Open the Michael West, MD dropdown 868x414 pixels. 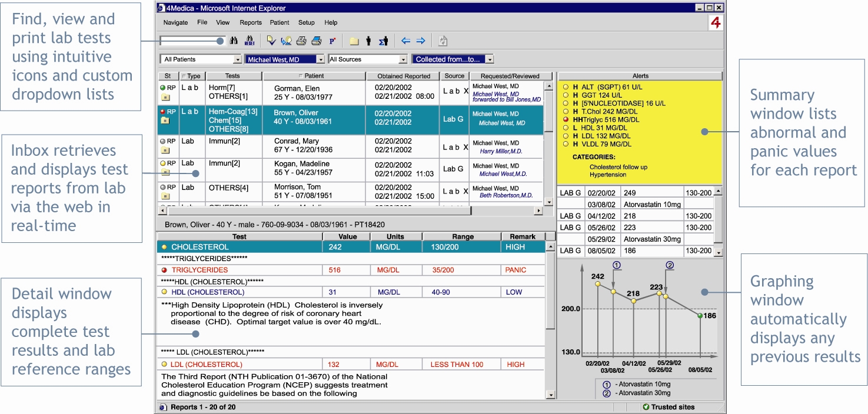(x=285, y=59)
